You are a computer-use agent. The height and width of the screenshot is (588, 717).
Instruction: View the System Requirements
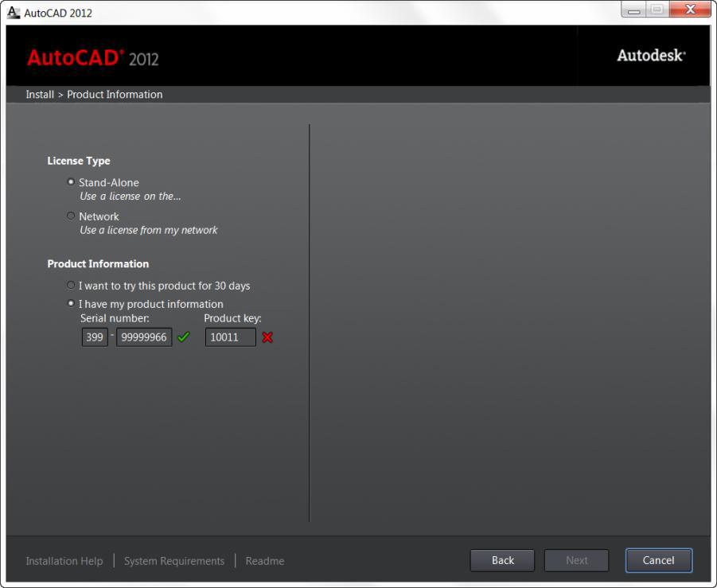click(173, 560)
